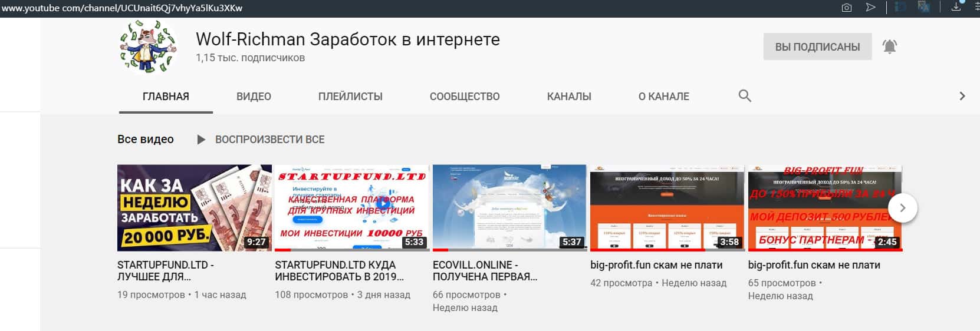Click title 'STARTUPFUND.LTD КУДА ИНВЕСТИРОВАТЬ В 2019...'

click(x=339, y=271)
